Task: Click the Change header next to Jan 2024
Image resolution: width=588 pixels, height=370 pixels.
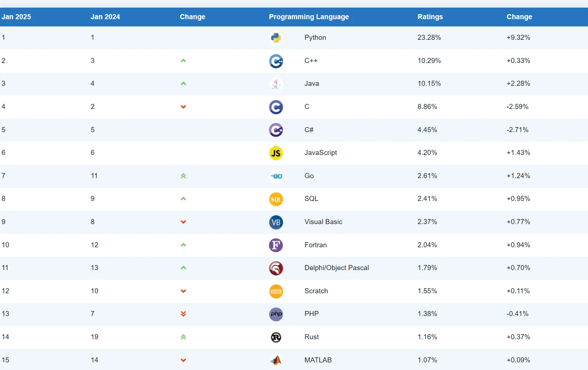Action: (x=193, y=17)
